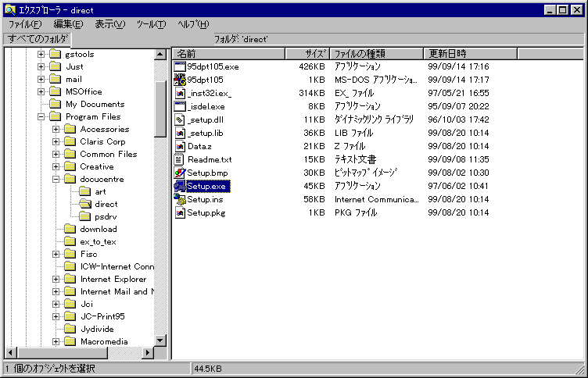Open the ファイル(F) menu
This screenshot has height=378, width=588.
pyautogui.click(x=25, y=24)
